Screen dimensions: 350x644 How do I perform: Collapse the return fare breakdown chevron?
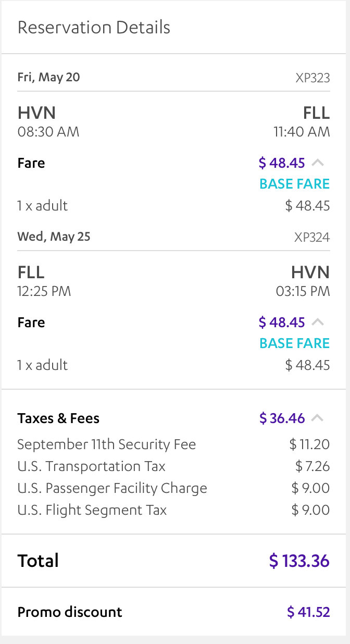318,323
